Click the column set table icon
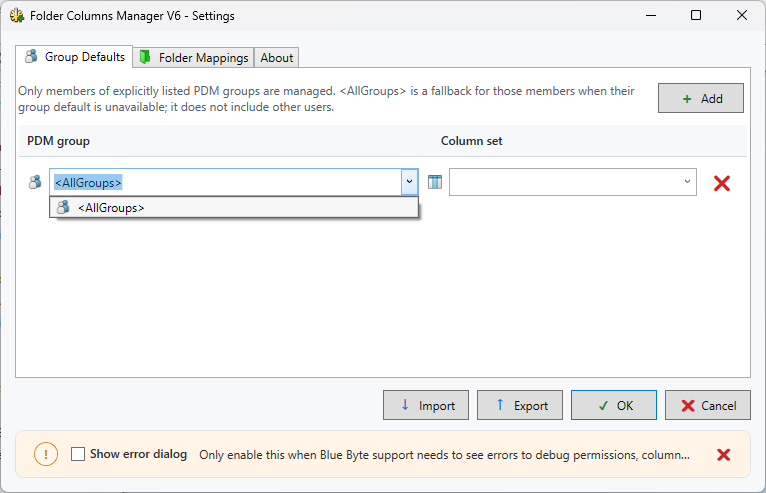766x493 pixels. click(435, 182)
